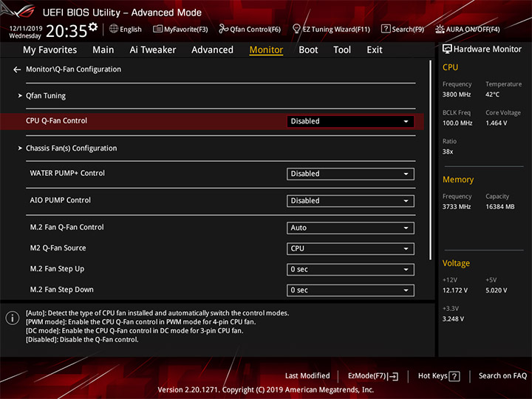Click MyFavorite(F3) label

186,30
